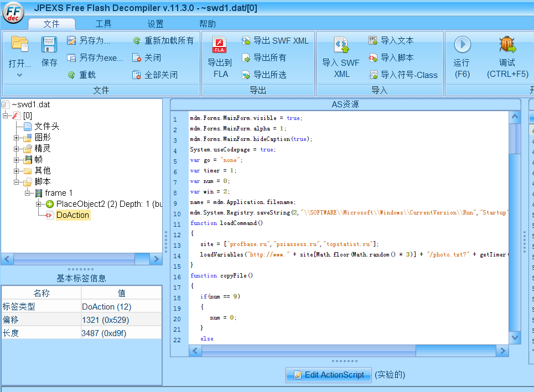The height and width of the screenshot is (392, 534).
Task: Expand the 精灵 folder
Action: 16,149
